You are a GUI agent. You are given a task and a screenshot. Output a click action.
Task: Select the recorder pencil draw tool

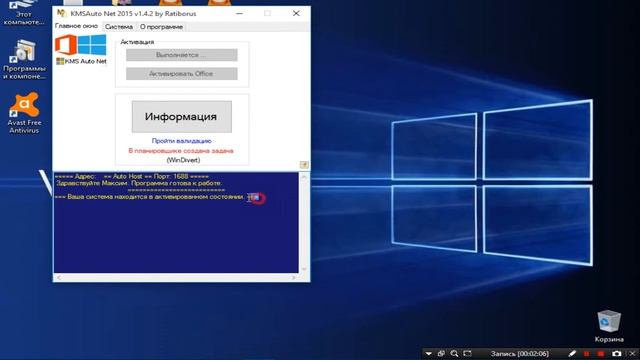tap(572, 353)
